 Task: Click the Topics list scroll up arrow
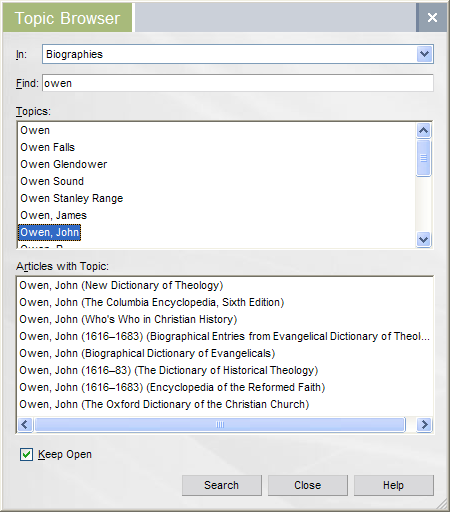pos(423,130)
